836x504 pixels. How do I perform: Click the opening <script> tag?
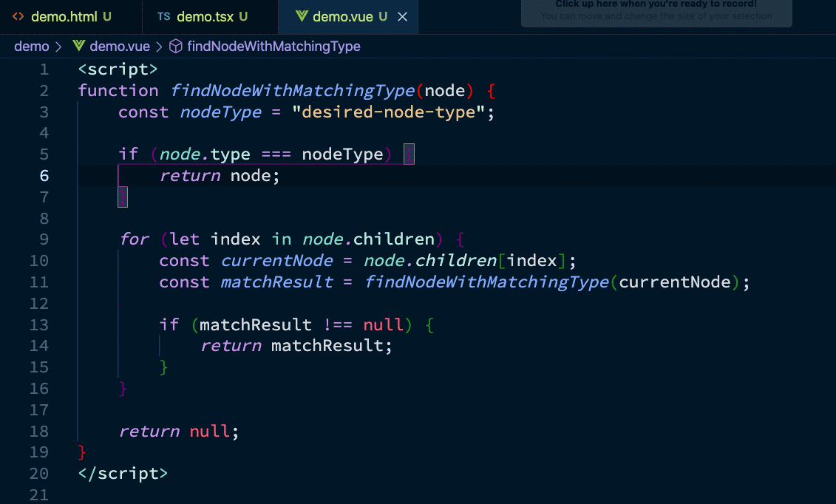tap(118, 69)
